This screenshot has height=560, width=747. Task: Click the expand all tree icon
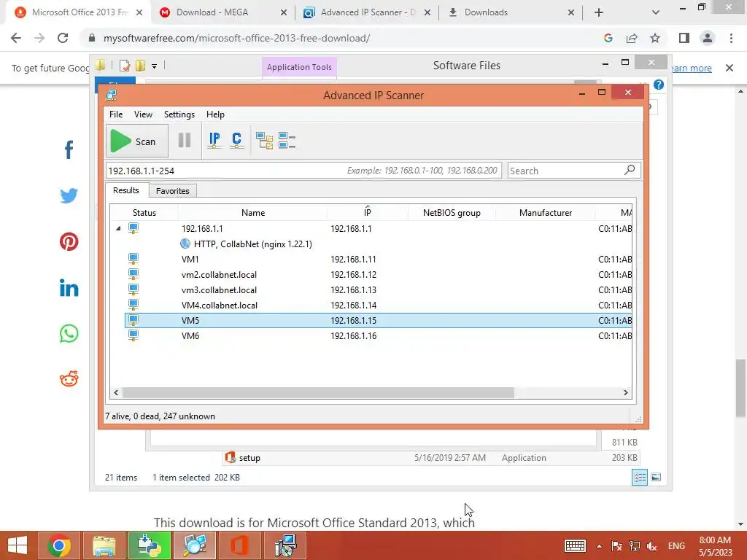click(264, 141)
